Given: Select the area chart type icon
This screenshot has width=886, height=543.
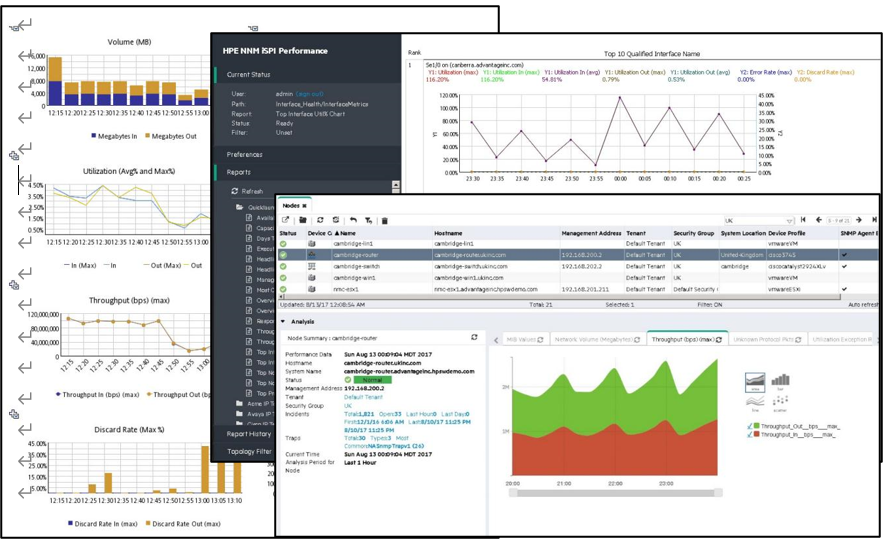Looking at the screenshot, I should 755,381.
